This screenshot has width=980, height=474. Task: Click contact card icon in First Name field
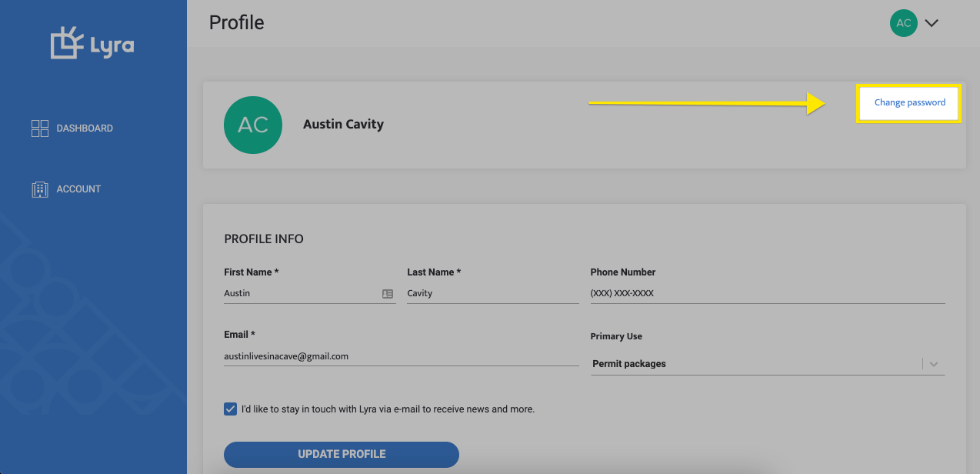[x=388, y=294]
